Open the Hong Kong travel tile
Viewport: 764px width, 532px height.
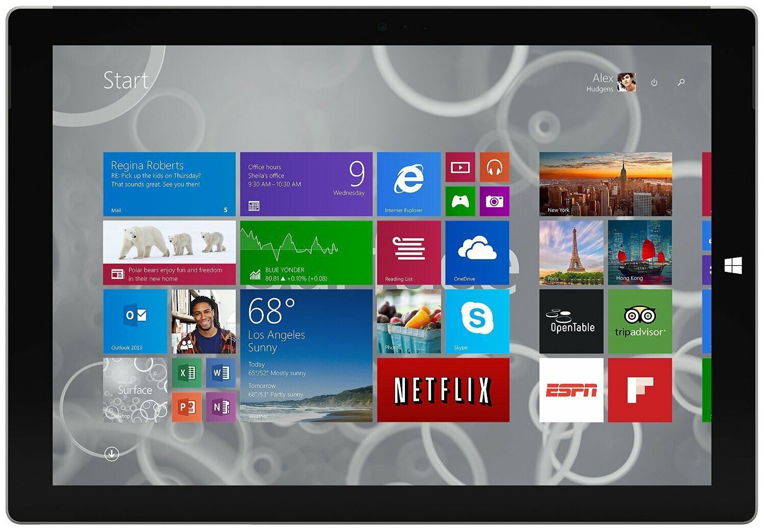point(640,253)
